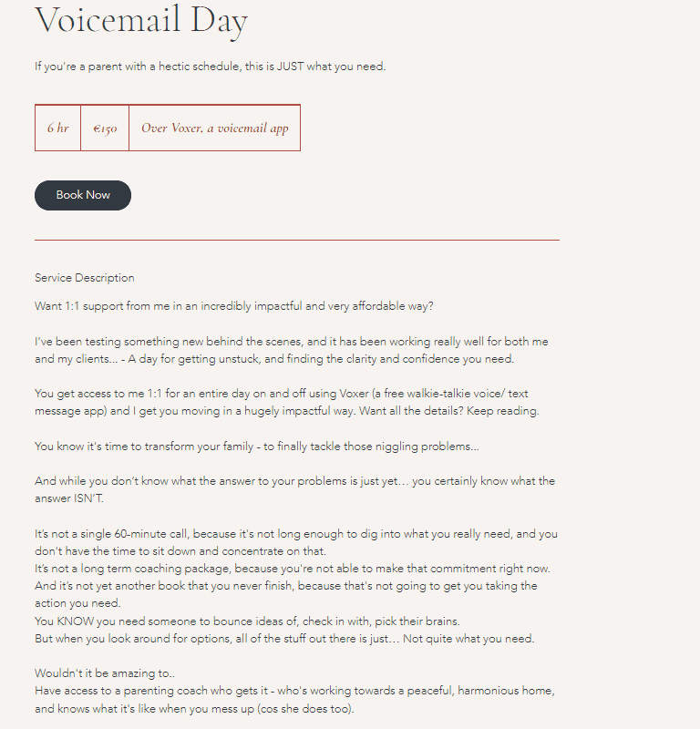
Task: Click the Service Description label
Action: click(85, 278)
